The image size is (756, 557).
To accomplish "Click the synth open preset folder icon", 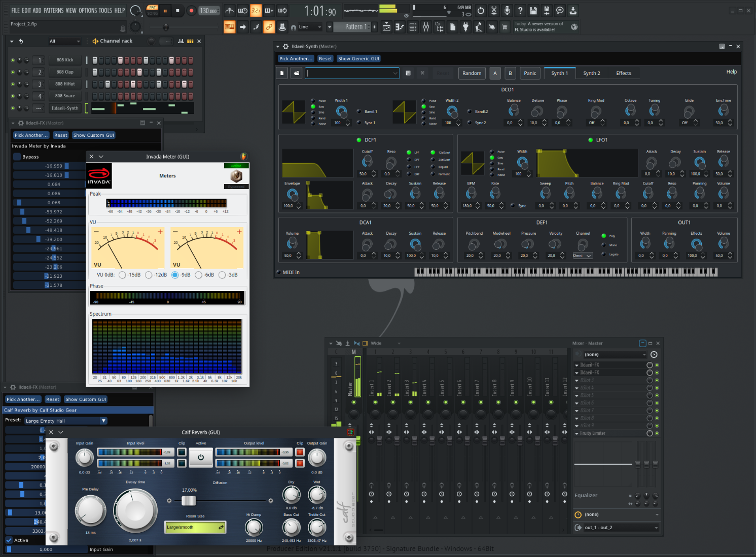I will 297,73.
